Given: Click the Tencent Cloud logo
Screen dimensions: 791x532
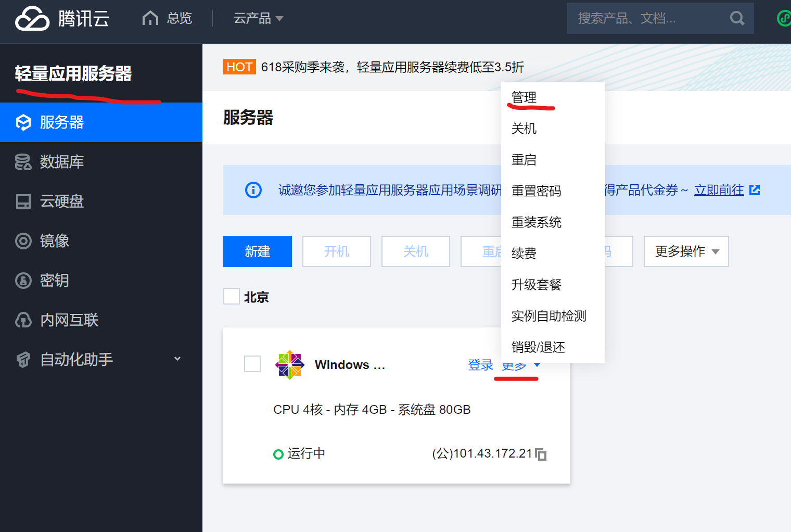Looking at the screenshot, I should [32, 19].
